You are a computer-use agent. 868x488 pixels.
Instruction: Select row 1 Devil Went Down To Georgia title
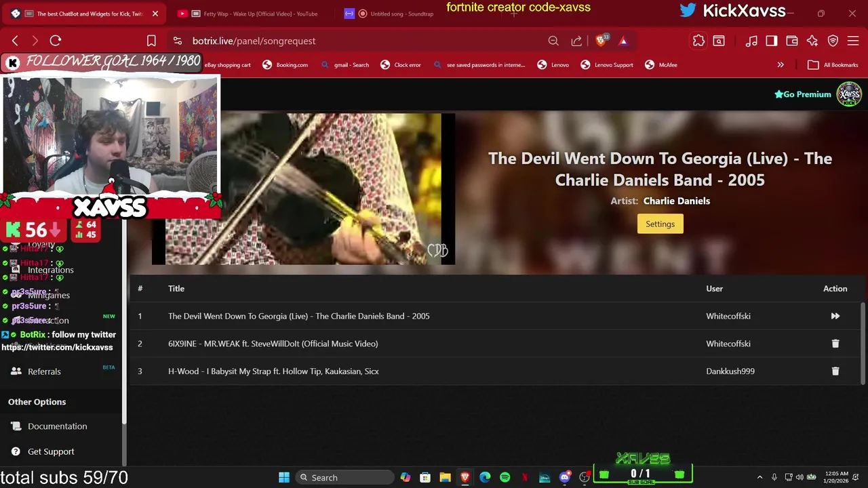point(298,316)
